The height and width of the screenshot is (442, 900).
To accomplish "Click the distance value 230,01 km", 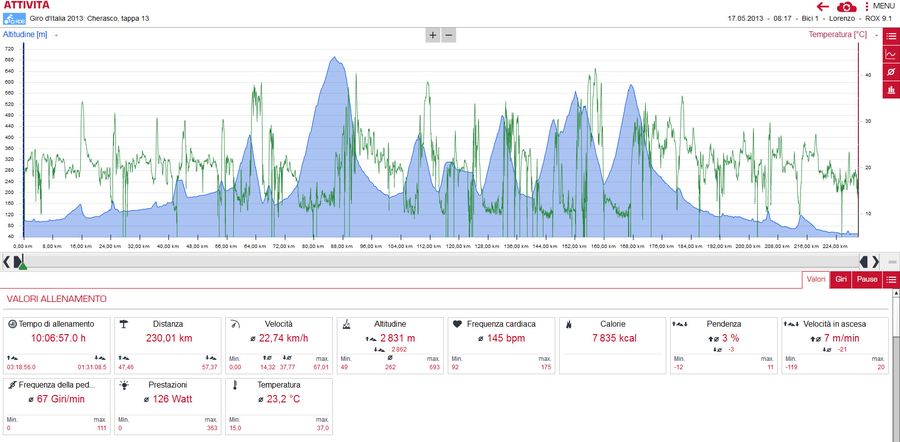I will click(169, 338).
